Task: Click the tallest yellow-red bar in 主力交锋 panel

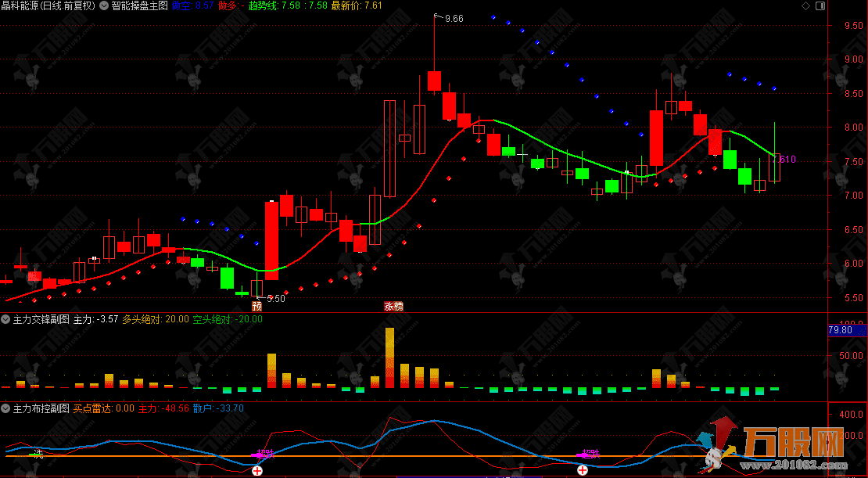Action: click(x=389, y=358)
